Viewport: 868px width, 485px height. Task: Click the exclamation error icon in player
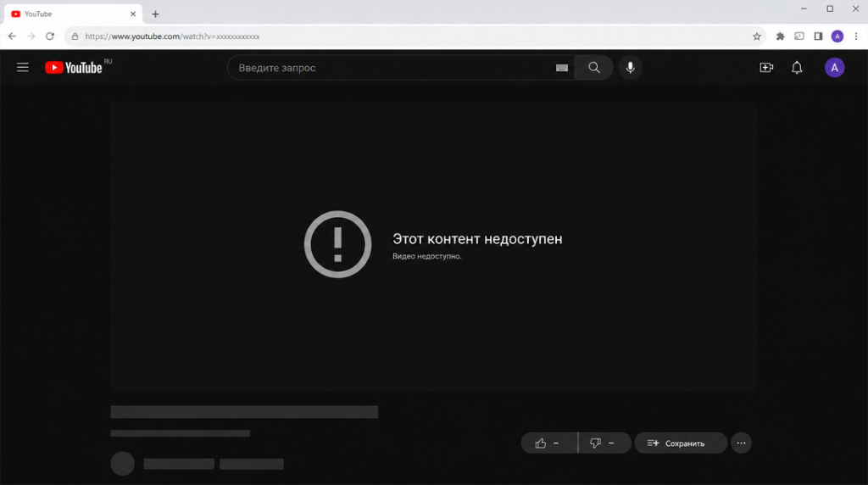click(x=337, y=244)
